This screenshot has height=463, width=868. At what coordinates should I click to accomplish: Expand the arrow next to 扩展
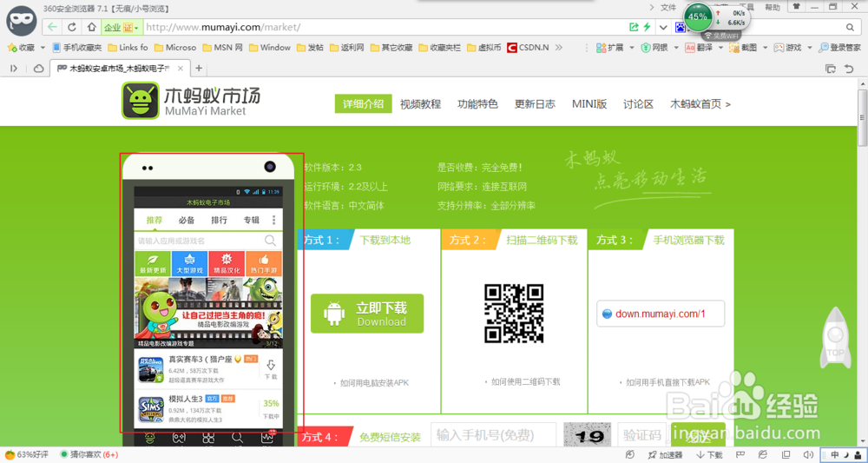coord(632,48)
